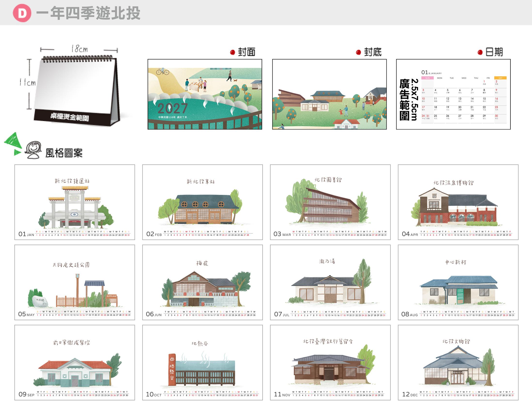532x412 pixels.
Task: Click the orange SAT column header
Action: coord(500,78)
